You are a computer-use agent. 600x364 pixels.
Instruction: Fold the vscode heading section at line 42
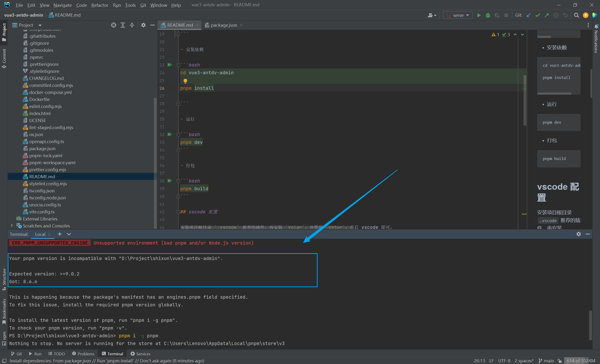178,212
